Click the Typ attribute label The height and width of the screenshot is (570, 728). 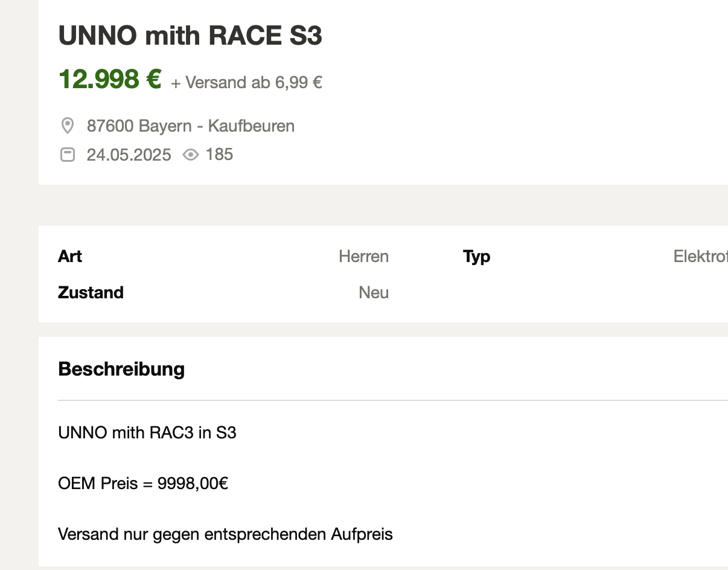pyautogui.click(x=477, y=257)
